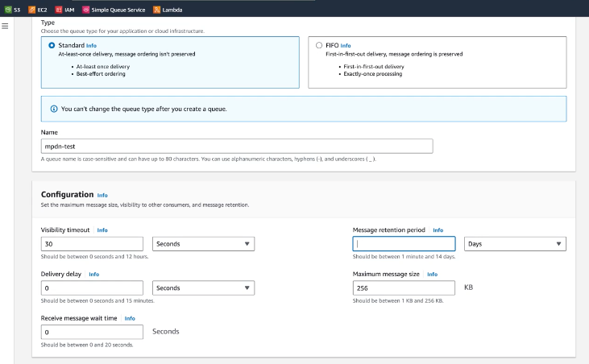Click the Maximum message size input field
Image resolution: width=589 pixels, height=364 pixels.
coord(404,287)
